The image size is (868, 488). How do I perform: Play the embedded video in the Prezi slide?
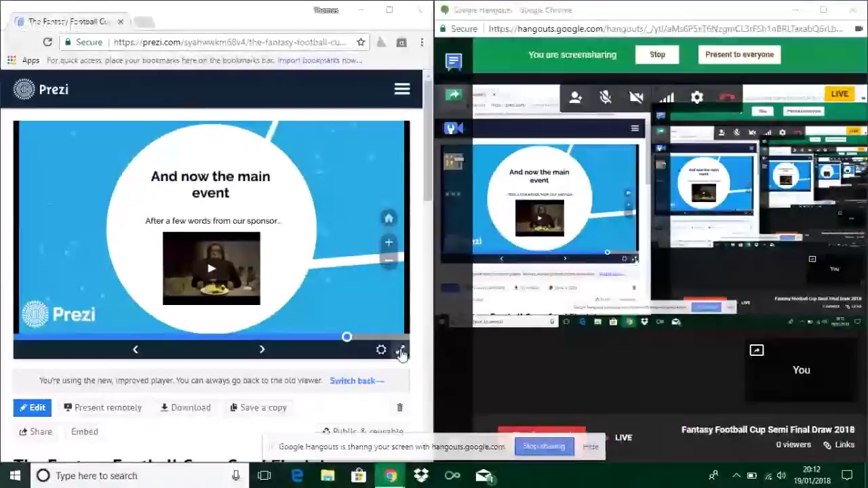(212, 268)
